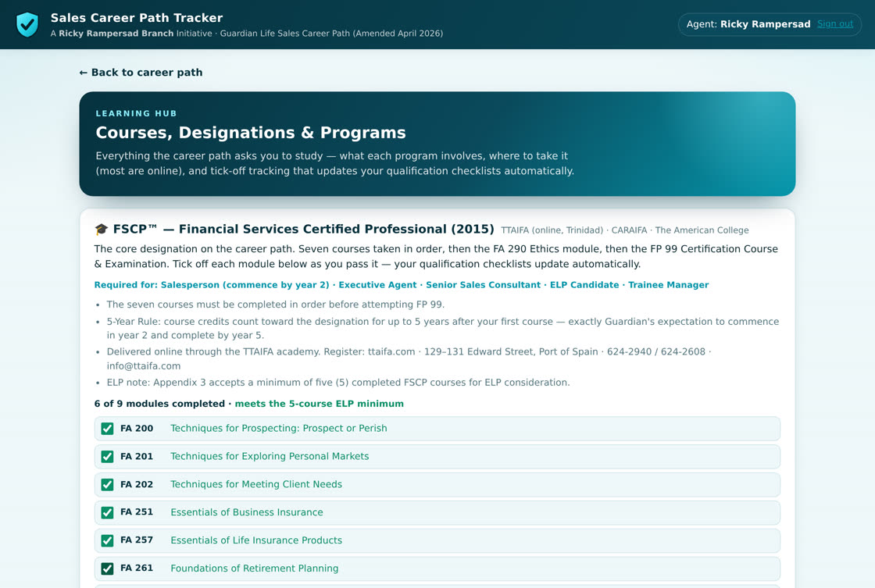The image size is (875, 588).
Task: Click the FSCP Financial Services Certified Professional heading
Action: tap(304, 230)
